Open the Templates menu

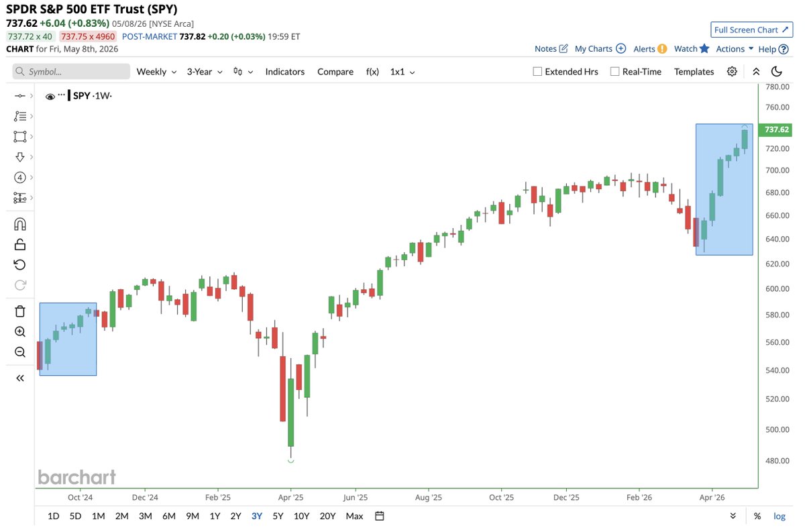[694, 72]
